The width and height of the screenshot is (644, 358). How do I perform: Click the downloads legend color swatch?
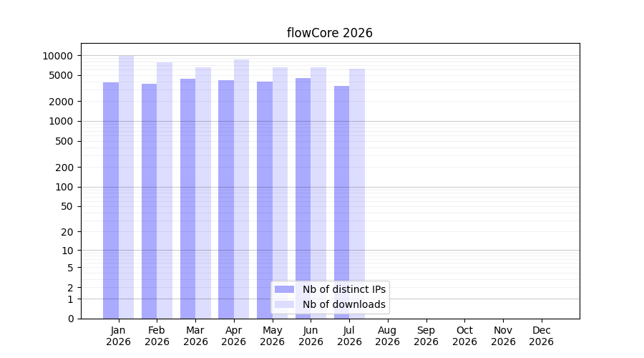284,304
